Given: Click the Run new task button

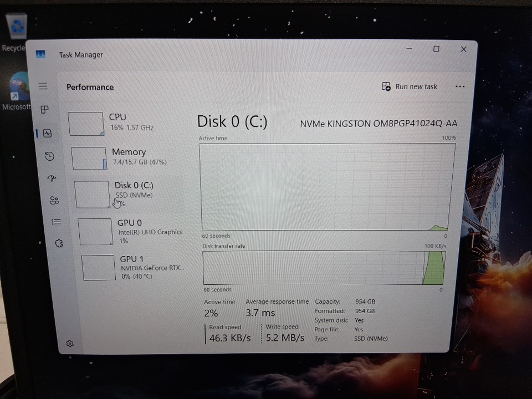Looking at the screenshot, I should click(x=410, y=87).
